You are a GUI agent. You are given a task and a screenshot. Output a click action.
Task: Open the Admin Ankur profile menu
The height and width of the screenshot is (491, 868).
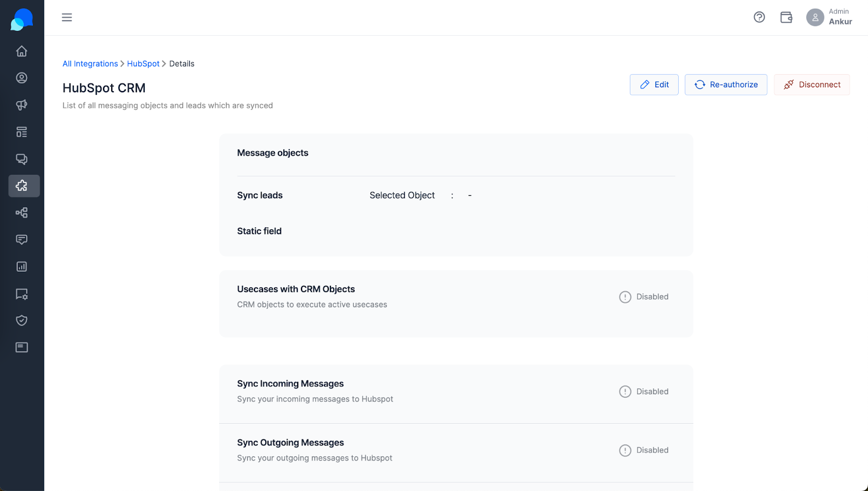829,17
